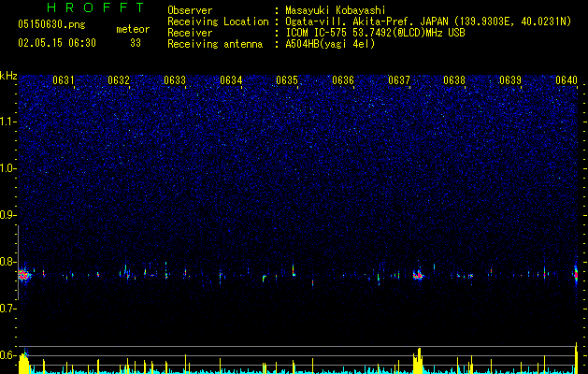Click the meteor label
588x374 pixels.
pos(133,29)
